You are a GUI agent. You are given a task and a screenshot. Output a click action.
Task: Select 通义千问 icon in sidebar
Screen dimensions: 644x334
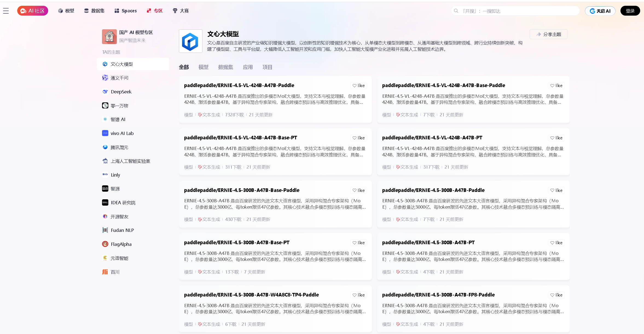[105, 78]
